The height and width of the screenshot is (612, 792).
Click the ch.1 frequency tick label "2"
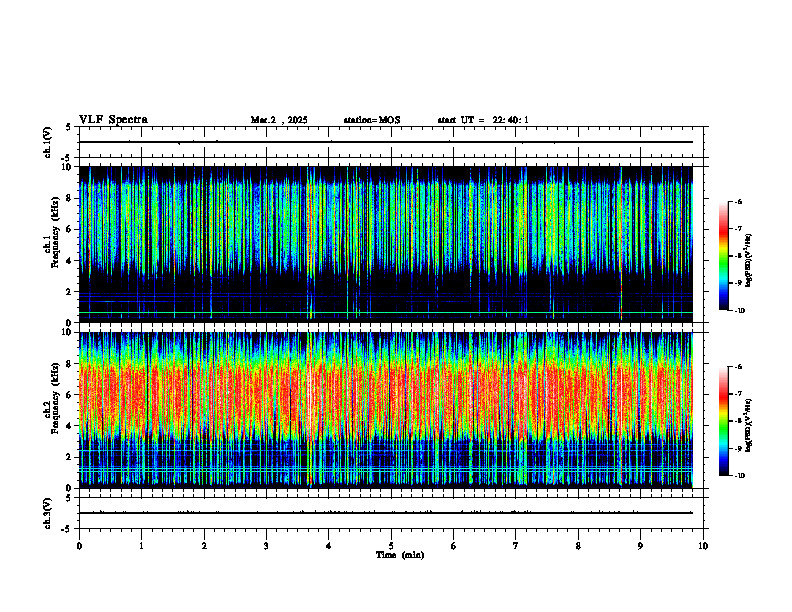click(x=69, y=292)
